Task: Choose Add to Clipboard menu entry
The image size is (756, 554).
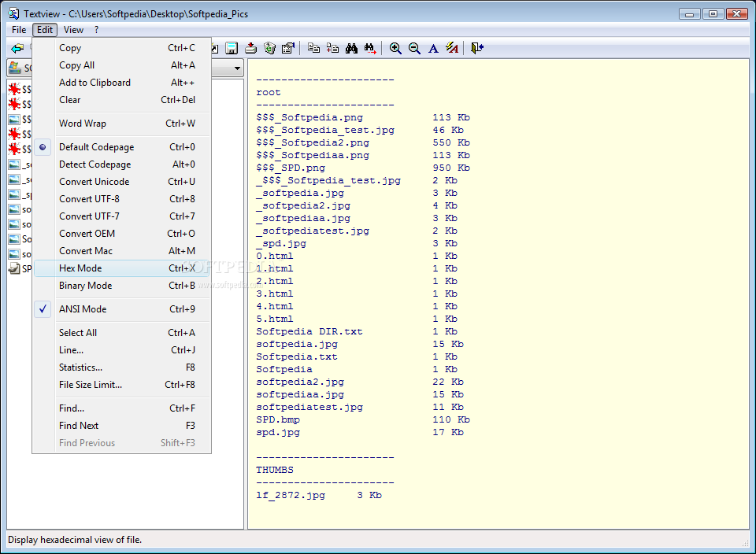Action: tap(122, 83)
